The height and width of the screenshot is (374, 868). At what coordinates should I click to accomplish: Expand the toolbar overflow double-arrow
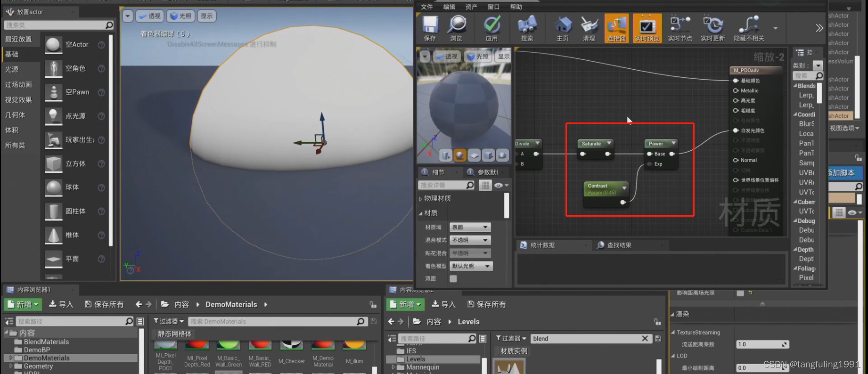click(x=819, y=28)
